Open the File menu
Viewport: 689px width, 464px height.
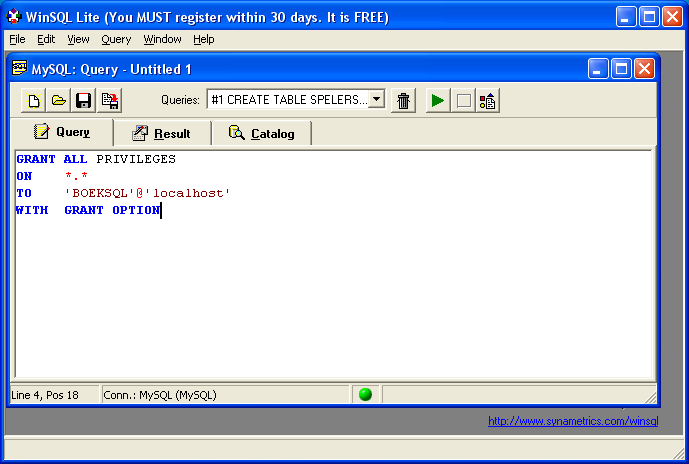click(17, 40)
